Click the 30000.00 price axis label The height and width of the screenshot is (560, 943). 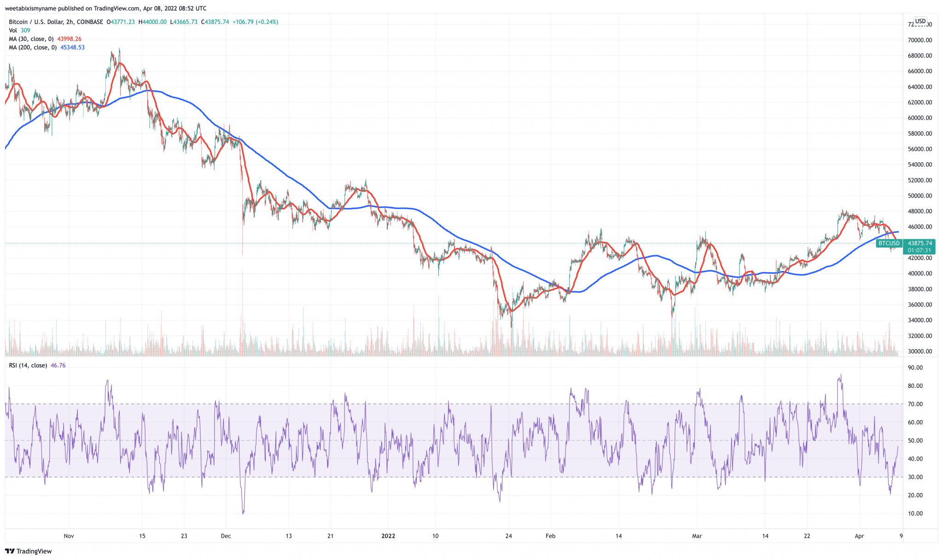click(x=920, y=351)
